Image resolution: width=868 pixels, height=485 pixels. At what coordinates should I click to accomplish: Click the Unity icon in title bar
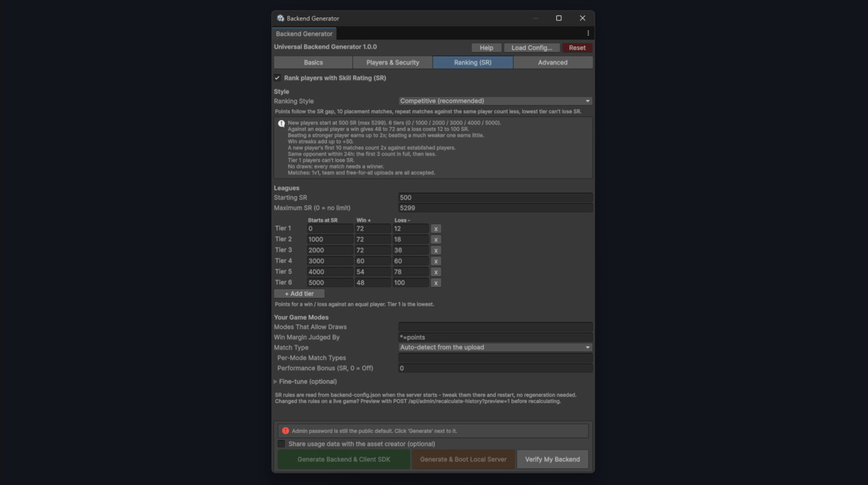point(280,18)
